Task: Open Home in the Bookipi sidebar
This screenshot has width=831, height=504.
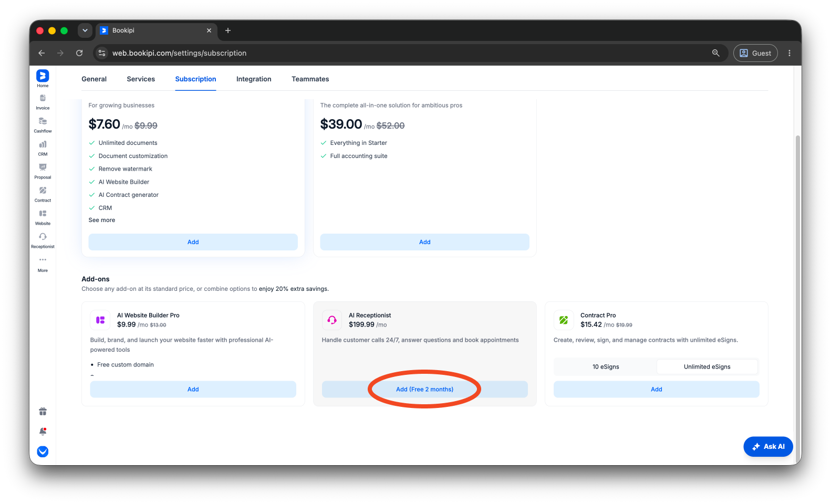Action: [43, 79]
